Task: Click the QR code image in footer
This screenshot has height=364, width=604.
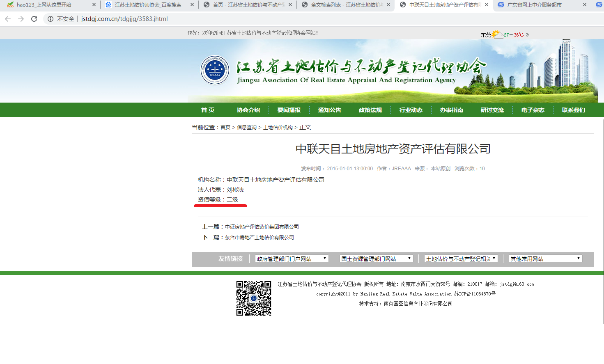Action: (x=254, y=298)
